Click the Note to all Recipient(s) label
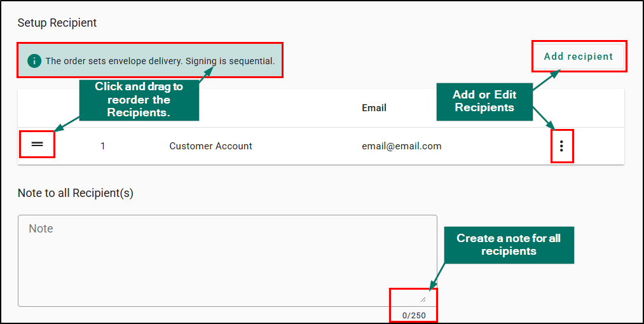The image size is (644, 324). (x=76, y=193)
